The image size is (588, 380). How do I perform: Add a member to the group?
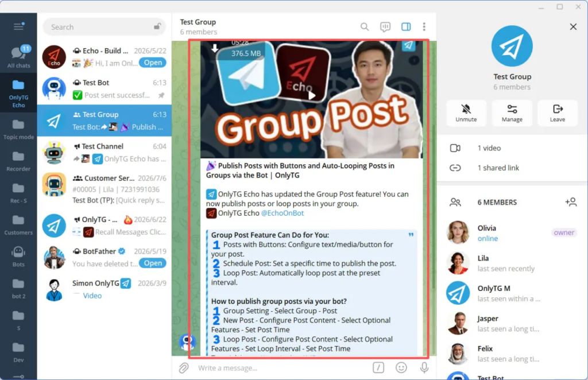(x=571, y=202)
